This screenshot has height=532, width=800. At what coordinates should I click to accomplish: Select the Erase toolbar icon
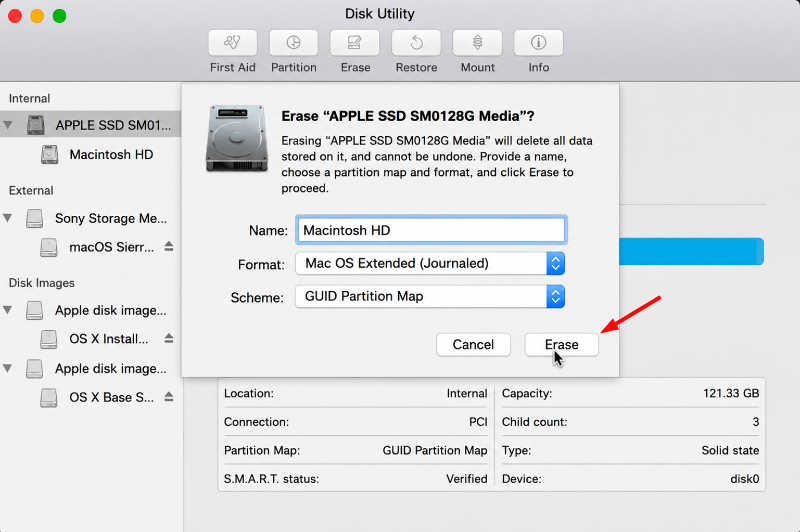pyautogui.click(x=355, y=43)
